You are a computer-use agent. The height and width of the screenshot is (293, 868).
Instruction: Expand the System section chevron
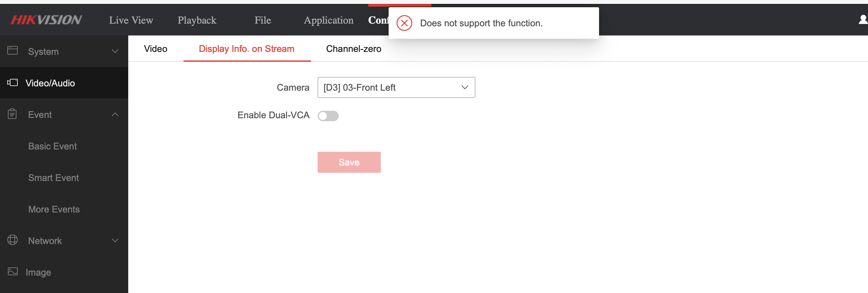(115, 51)
